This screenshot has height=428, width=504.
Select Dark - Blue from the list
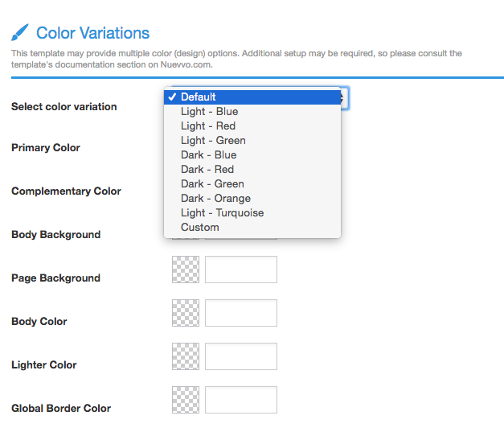tap(252, 155)
